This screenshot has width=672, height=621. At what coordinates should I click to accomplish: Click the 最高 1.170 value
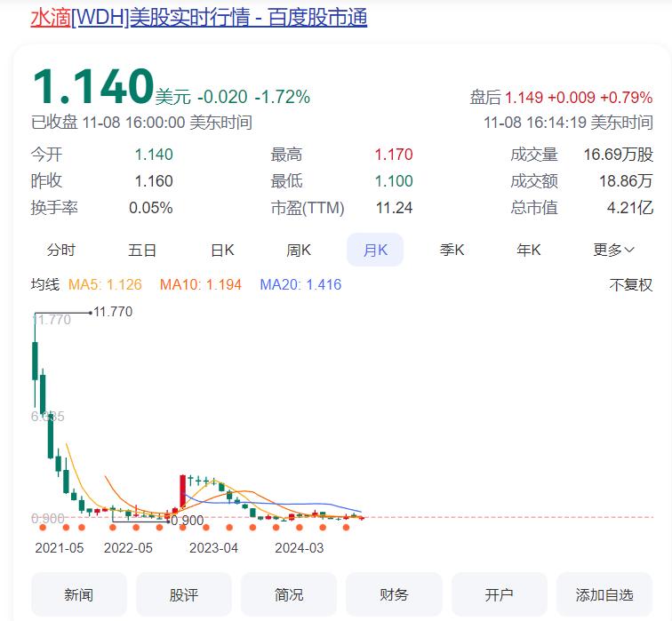tap(394, 155)
